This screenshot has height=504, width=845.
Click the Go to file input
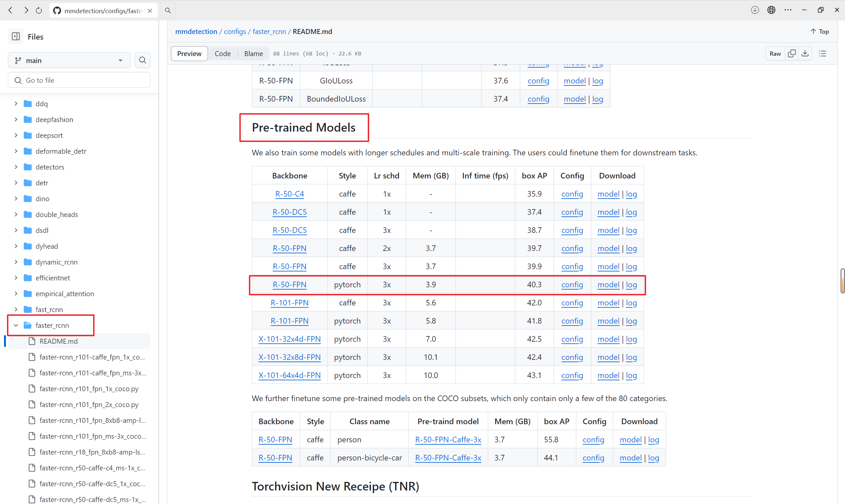coord(79,80)
